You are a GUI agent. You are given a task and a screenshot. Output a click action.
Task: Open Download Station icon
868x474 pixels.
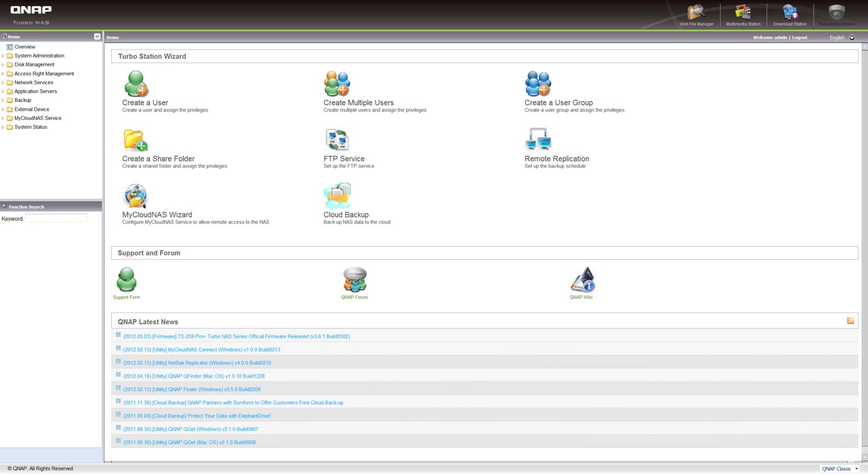tap(790, 12)
